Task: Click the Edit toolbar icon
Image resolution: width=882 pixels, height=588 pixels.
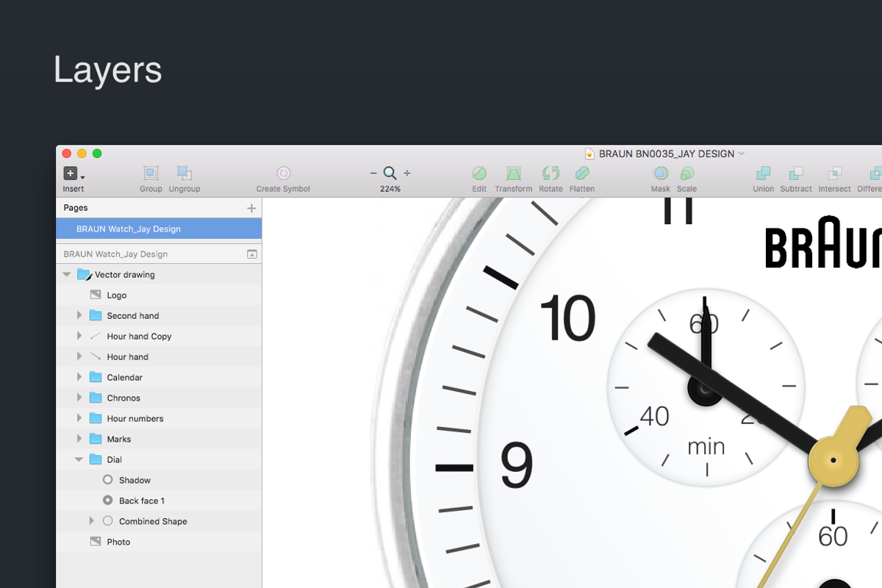Action: pos(479,173)
